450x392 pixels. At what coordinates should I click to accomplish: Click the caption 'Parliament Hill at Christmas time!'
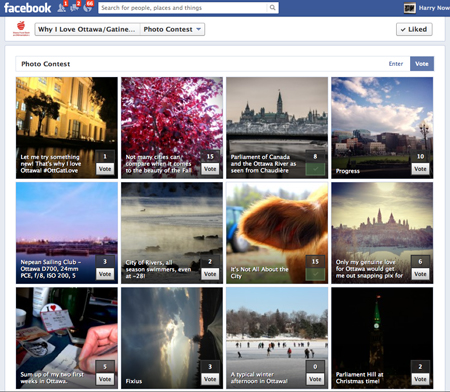point(359,378)
